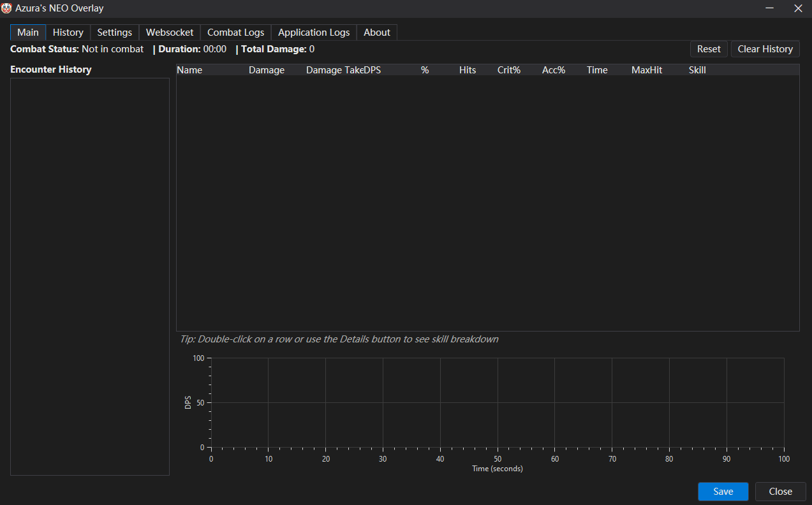The image size is (812, 505).
Task: Click the Close button at bottom
Action: click(781, 492)
